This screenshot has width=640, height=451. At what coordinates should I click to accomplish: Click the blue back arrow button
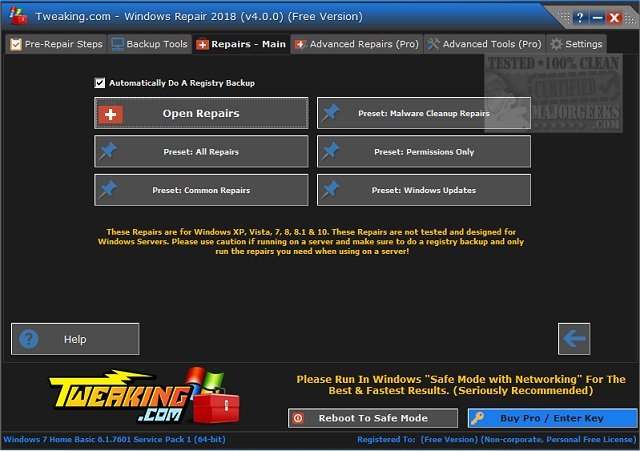574,339
